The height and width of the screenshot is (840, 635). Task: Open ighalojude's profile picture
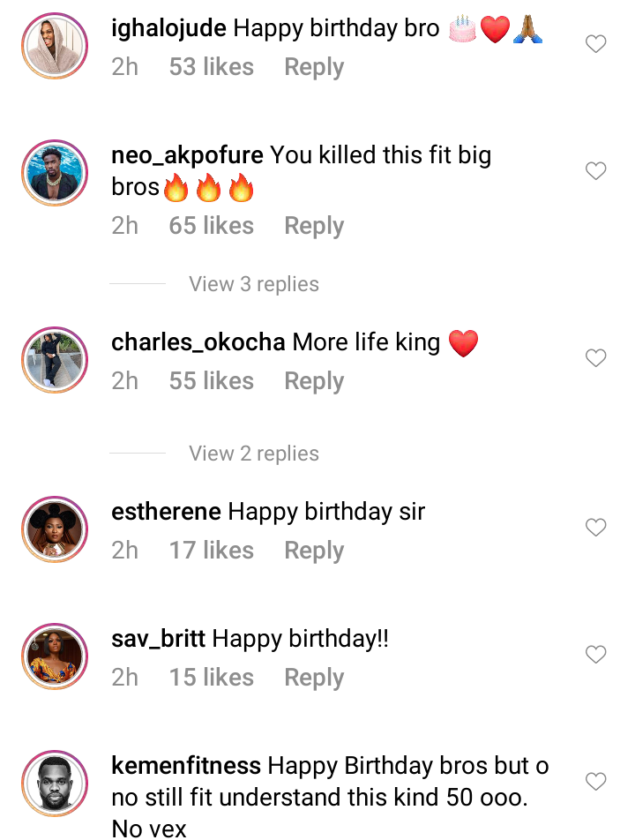(x=55, y=46)
